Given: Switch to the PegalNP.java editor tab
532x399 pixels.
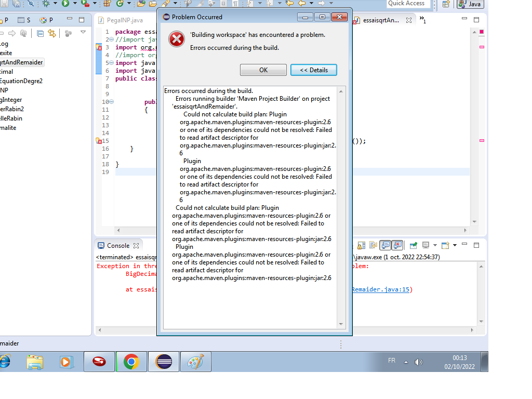Looking at the screenshot, I should pos(125,20).
